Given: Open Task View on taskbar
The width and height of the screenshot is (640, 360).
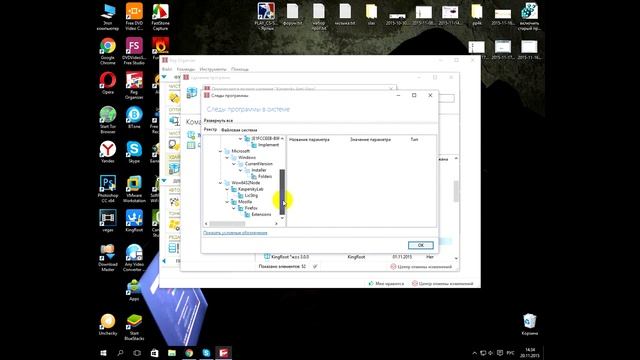Looking at the screenshot, I should (137, 353).
